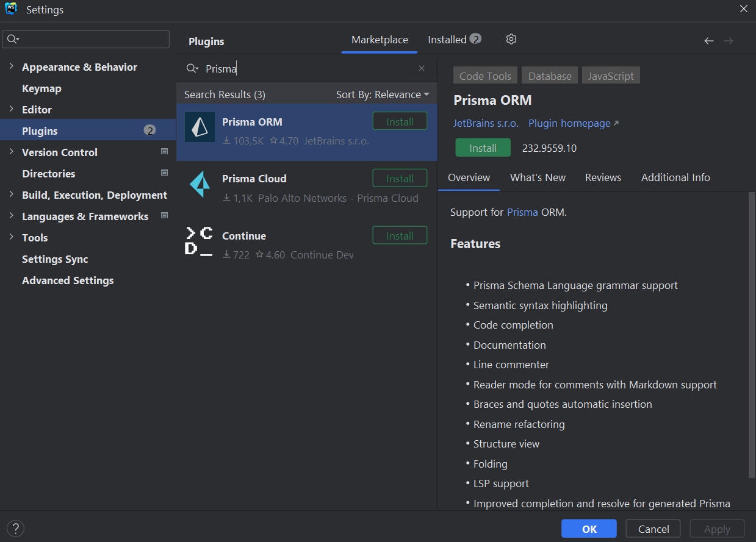Screen dimensions: 756x542
Task: Open the What's New tab
Action: pyautogui.click(x=538, y=177)
